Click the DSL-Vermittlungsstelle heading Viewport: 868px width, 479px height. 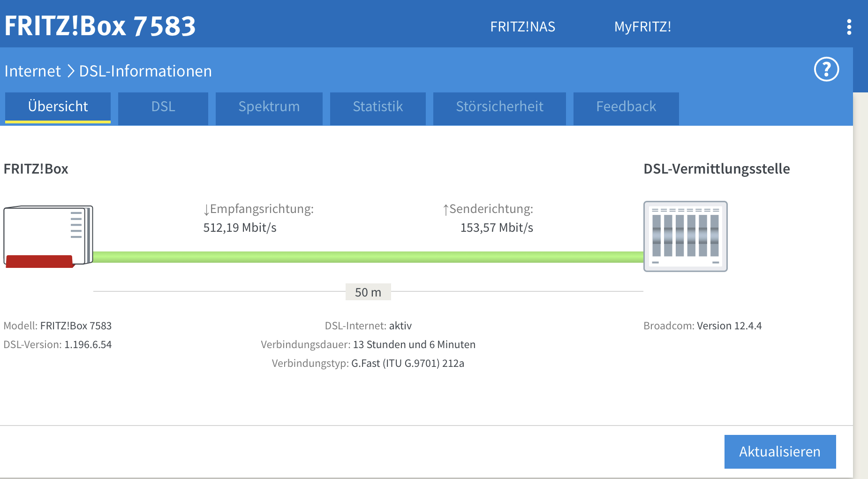pos(717,169)
